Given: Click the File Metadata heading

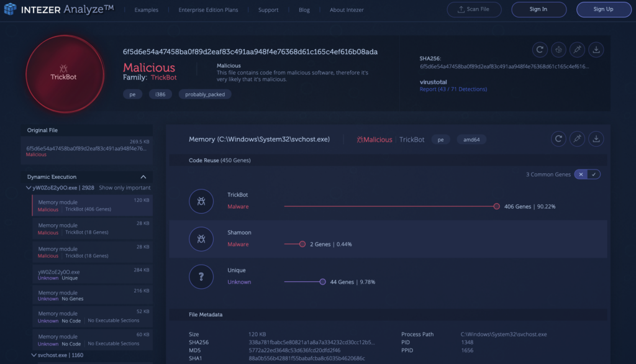Looking at the screenshot, I should point(205,314).
